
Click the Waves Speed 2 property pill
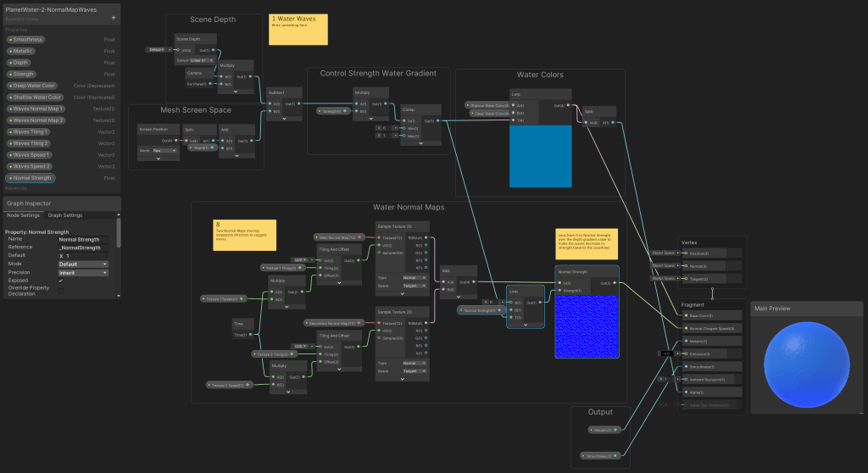(31, 166)
